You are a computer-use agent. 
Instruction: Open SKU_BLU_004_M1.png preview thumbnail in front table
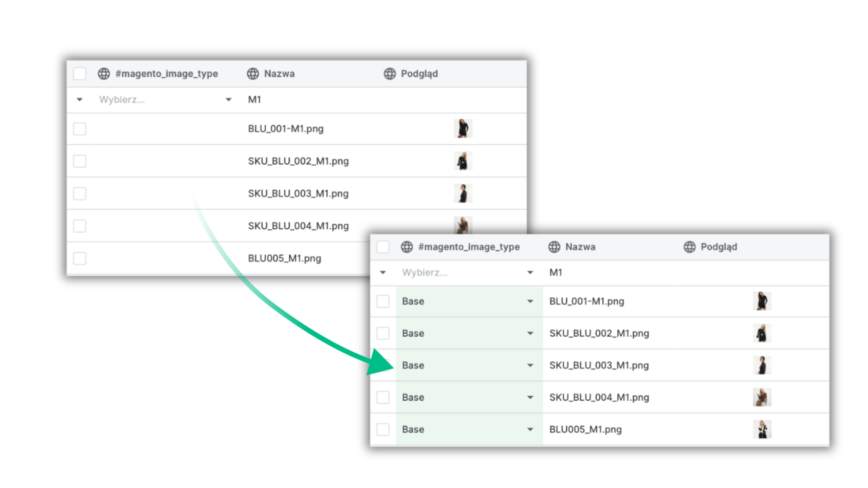pos(762,397)
